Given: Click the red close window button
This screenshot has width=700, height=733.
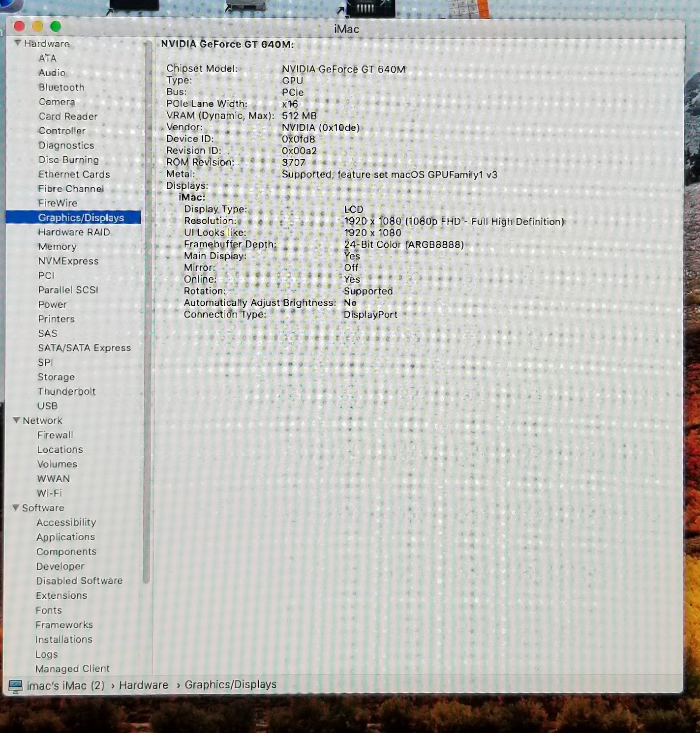Looking at the screenshot, I should pyautogui.click(x=20, y=26).
